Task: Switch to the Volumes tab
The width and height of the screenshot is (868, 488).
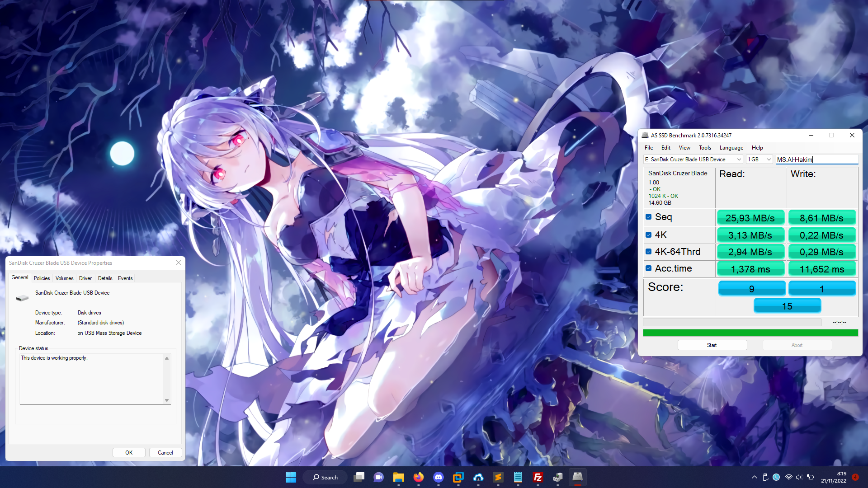Action: coord(65,278)
